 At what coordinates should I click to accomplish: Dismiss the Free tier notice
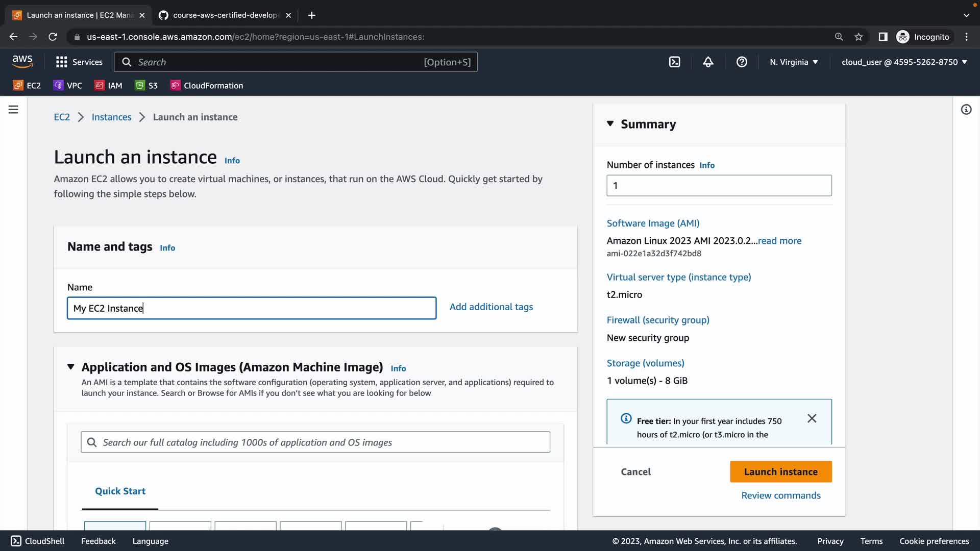[x=812, y=418]
